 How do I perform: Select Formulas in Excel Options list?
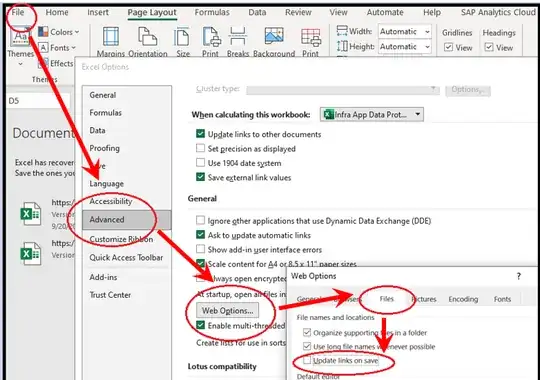pyautogui.click(x=105, y=113)
